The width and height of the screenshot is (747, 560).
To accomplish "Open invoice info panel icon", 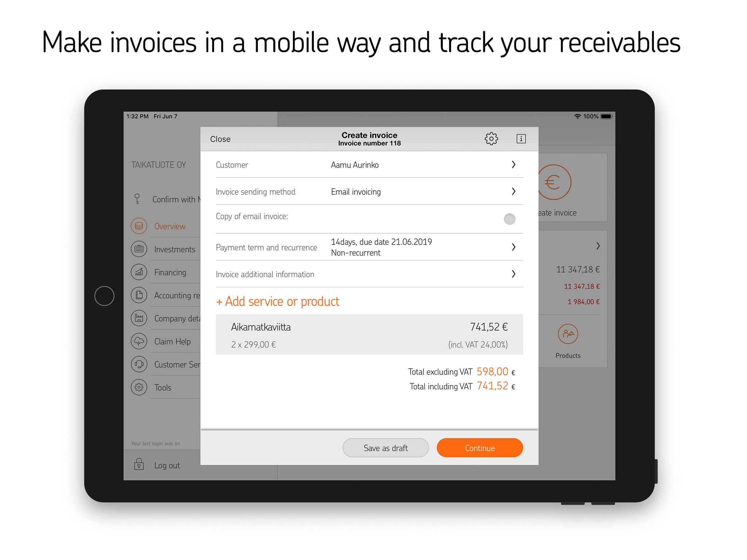I will 519,139.
